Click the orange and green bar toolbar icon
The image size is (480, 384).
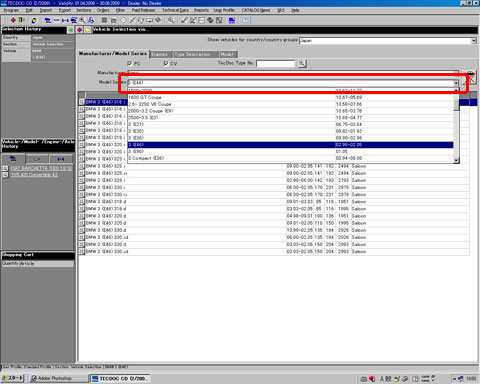click(22, 20)
